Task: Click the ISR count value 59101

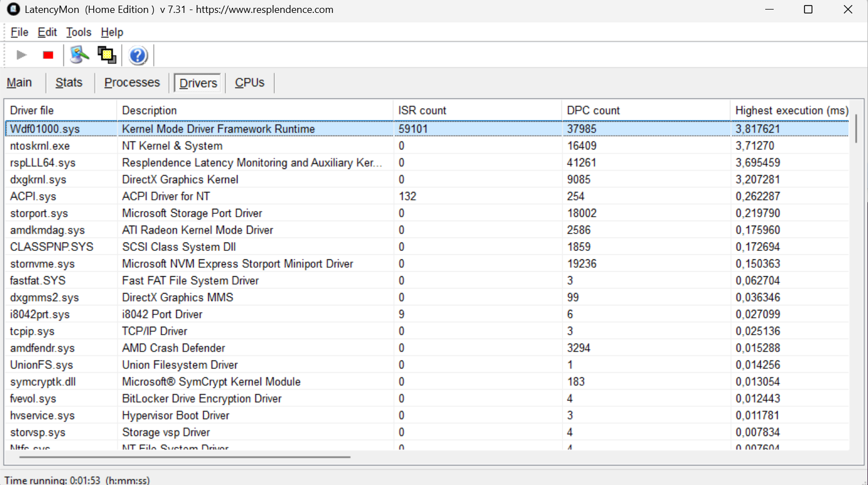Action: [x=413, y=129]
